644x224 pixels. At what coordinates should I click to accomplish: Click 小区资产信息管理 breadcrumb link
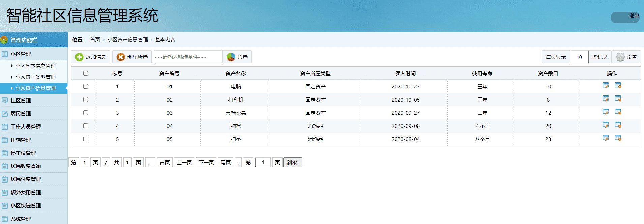pos(128,40)
